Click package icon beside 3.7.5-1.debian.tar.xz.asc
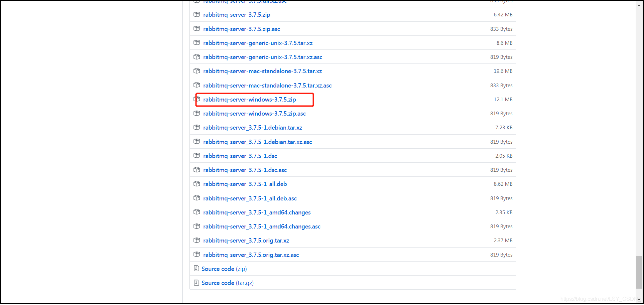The height and width of the screenshot is (305, 644). click(x=197, y=142)
